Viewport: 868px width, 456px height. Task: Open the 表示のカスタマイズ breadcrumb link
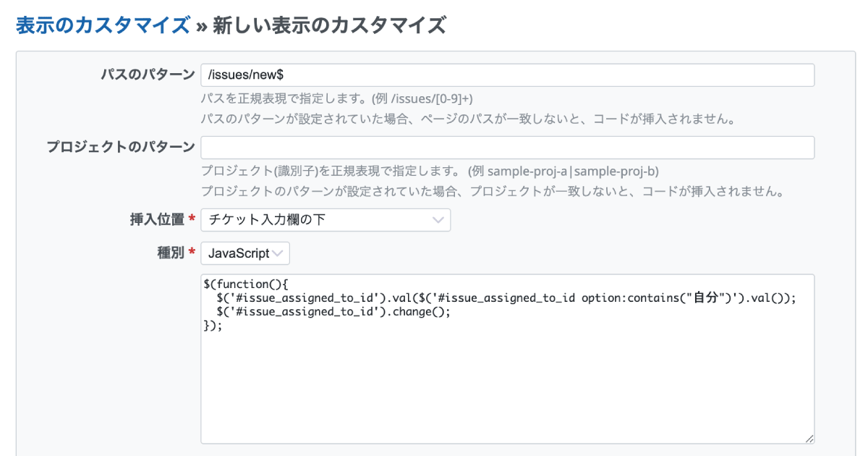pos(102,25)
